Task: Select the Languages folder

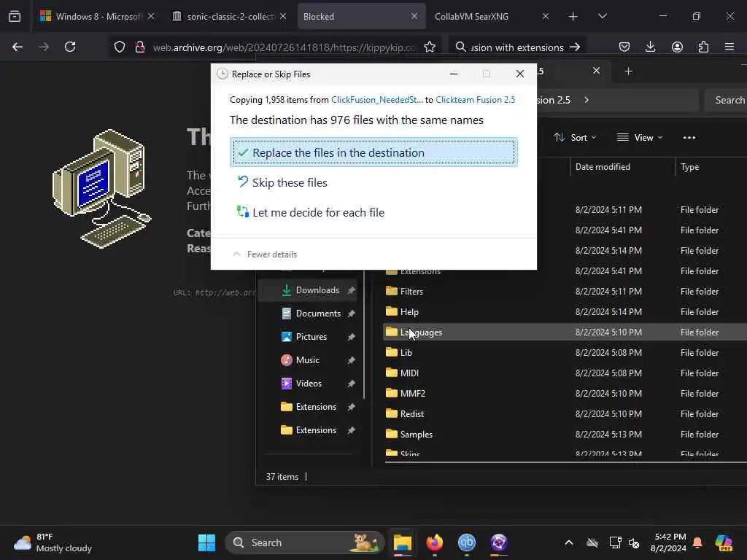Action: 565,332
